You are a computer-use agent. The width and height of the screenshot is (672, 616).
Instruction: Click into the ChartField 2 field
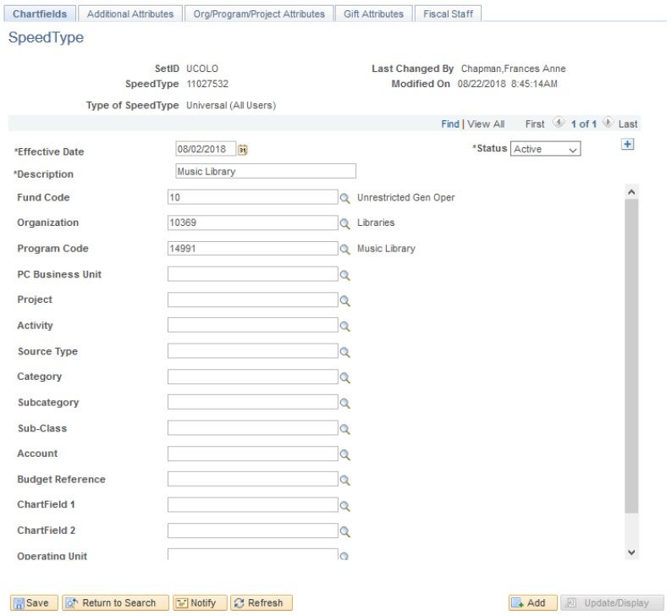[x=253, y=531]
